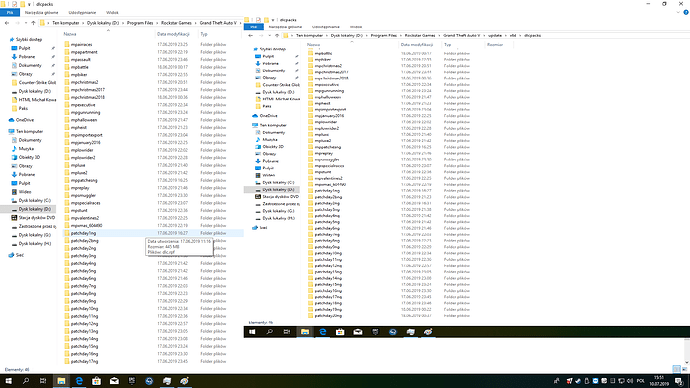Open the volume control in the system tray
Viewport: 690px width, 388px height.
[x=630, y=381]
